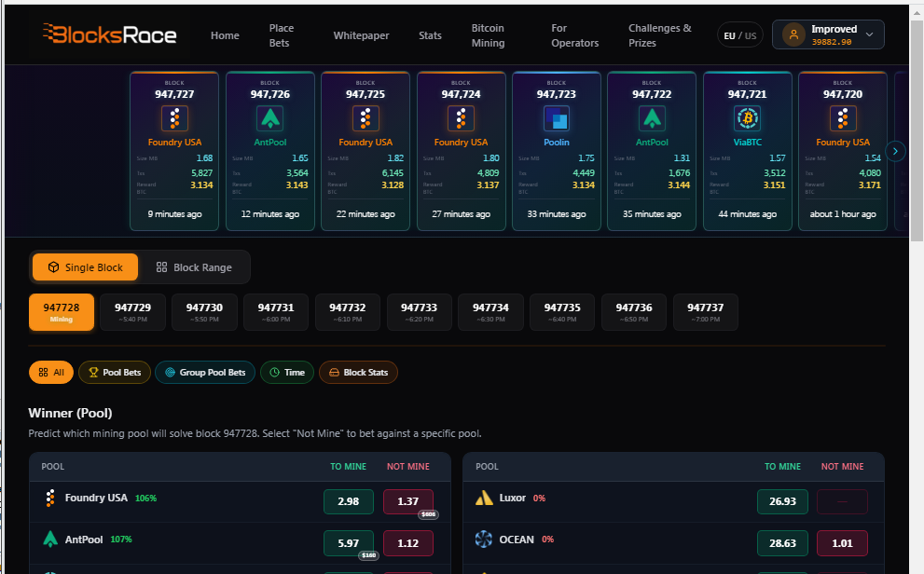The height and width of the screenshot is (574, 924).
Task: Click the Group Pool Bets circle icon
Action: tap(170, 372)
